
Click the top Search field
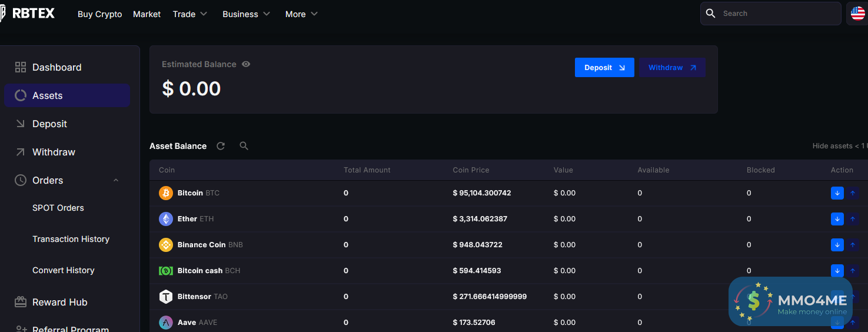click(777, 14)
